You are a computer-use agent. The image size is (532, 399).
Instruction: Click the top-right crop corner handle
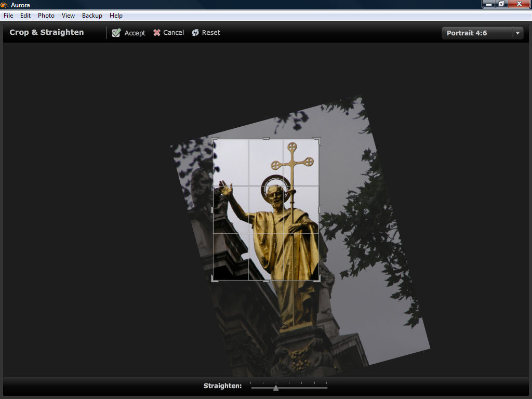click(x=318, y=139)
